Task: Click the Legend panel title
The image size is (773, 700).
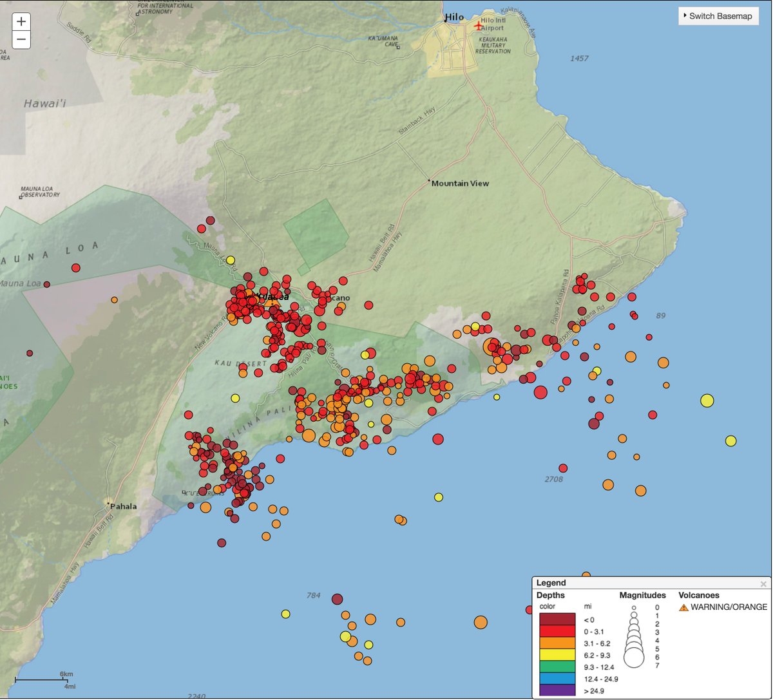Action: (551, 583)
